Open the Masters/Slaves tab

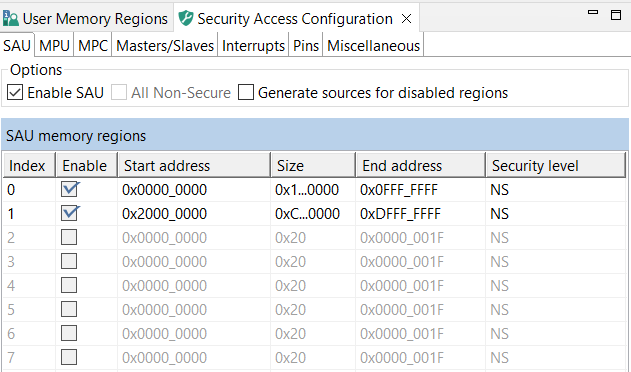pyautogui.click(x=165, y=45)
